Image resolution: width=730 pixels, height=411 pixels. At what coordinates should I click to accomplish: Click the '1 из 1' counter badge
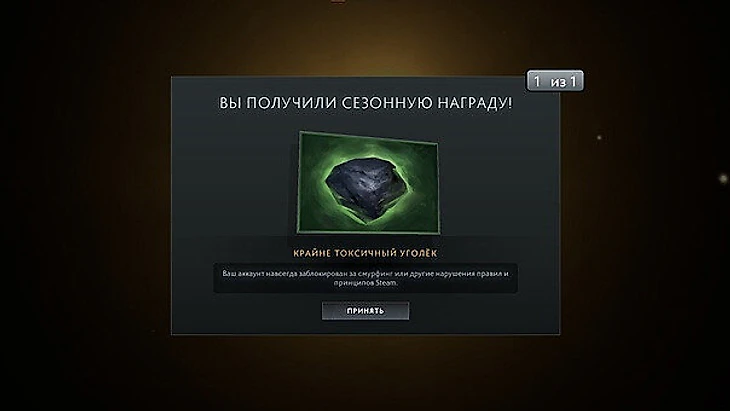555,81
